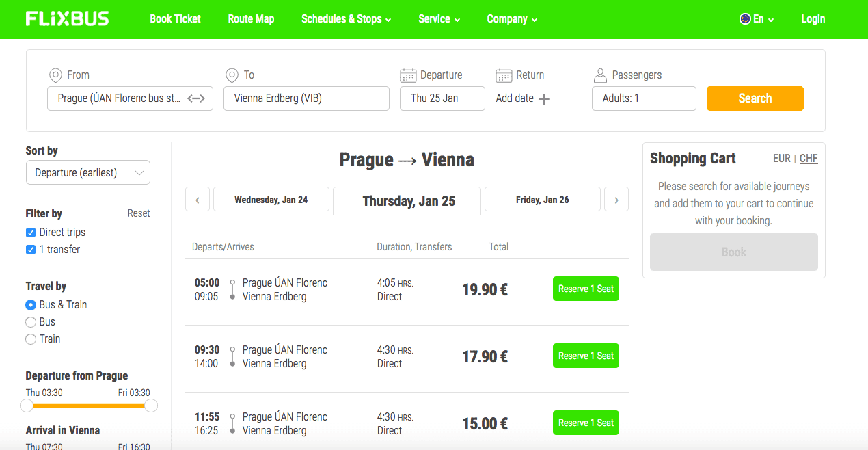Image resolution: width=868 pixels, height=450 pixels.
Task: Open the Sort by Departure (earliest) dropdown
Action: pyautogui.click(x=87, y=173)
